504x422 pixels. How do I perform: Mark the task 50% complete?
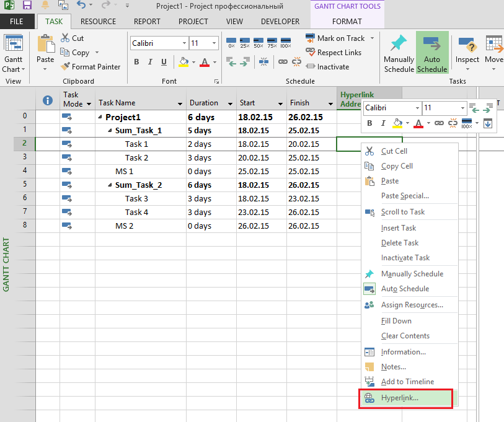pyautogui.click(x=259, y=43)
